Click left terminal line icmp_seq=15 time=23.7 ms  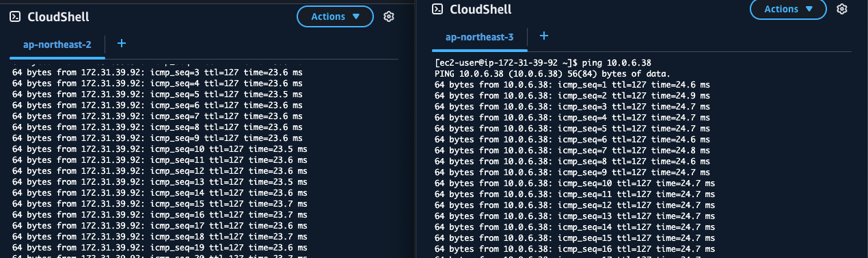pyautogui.click(x=160, y=203)
